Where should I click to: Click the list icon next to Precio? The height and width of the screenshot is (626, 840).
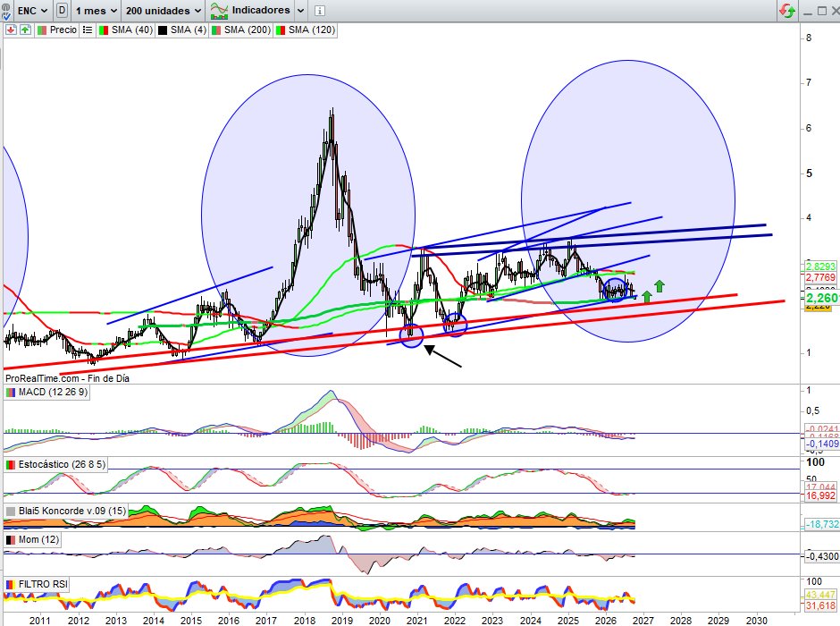click(x=88, y=30)
